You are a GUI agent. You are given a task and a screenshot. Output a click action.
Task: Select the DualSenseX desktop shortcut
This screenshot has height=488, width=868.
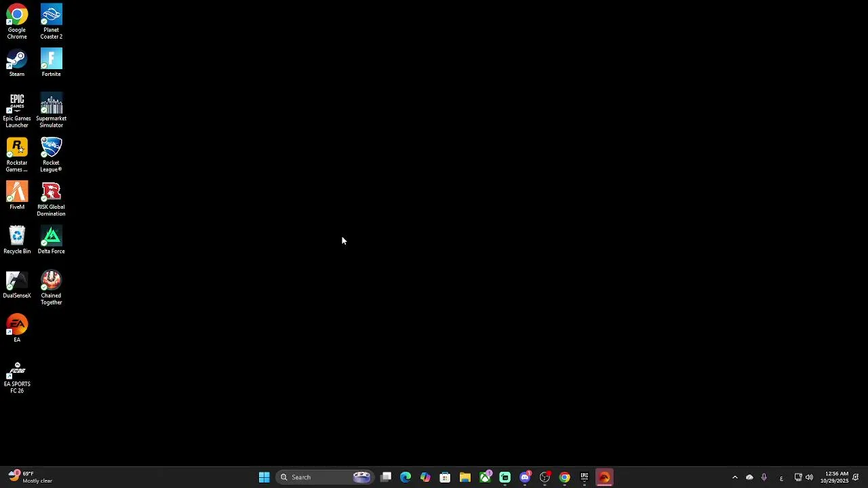(17, 285)
